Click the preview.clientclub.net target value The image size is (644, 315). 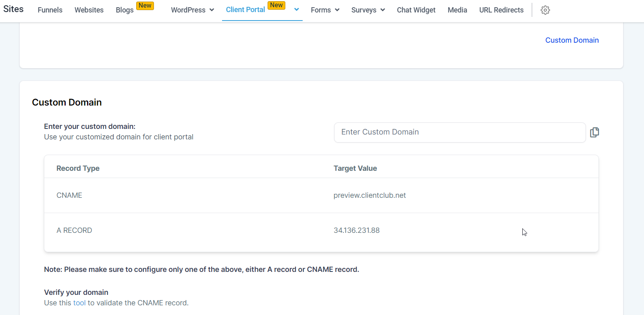click(370, 195)
